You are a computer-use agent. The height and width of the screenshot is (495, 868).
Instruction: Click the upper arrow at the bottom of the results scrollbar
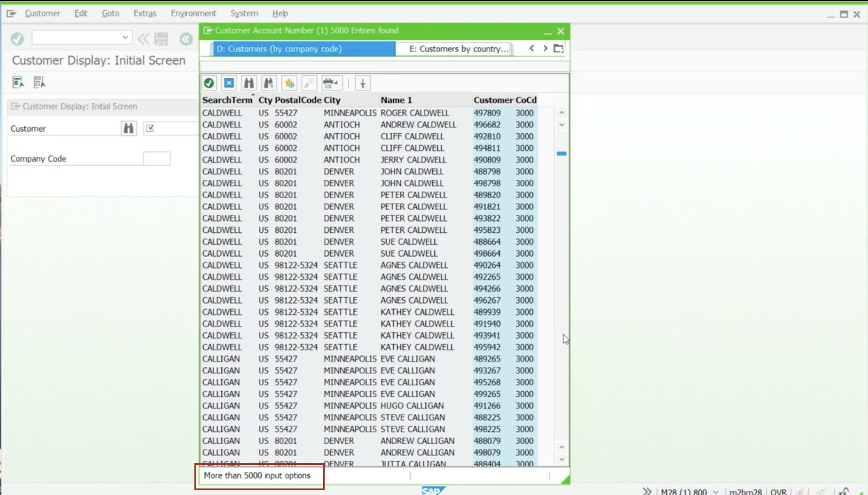click(562, 447)
